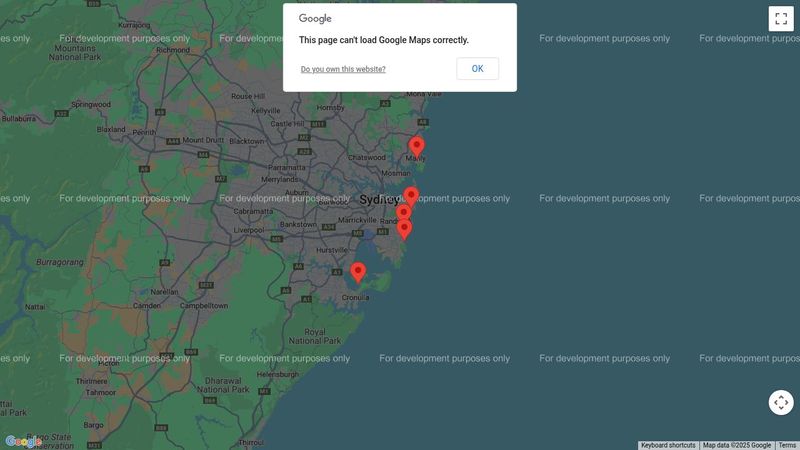Click the Blacktown label
This screenshot has width=800, height=450.
[x=247, y=141]
